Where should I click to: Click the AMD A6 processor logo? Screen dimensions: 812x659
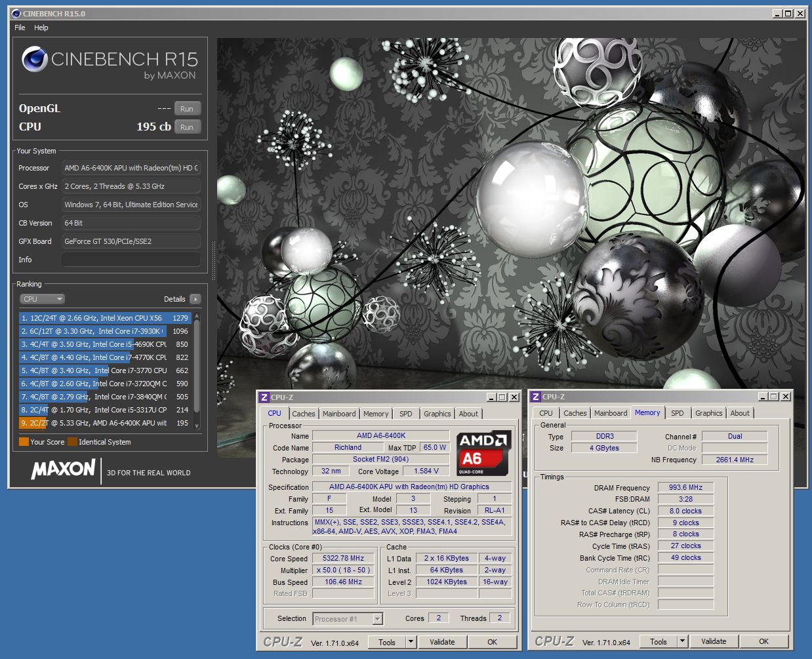click(x=484, y=453)
